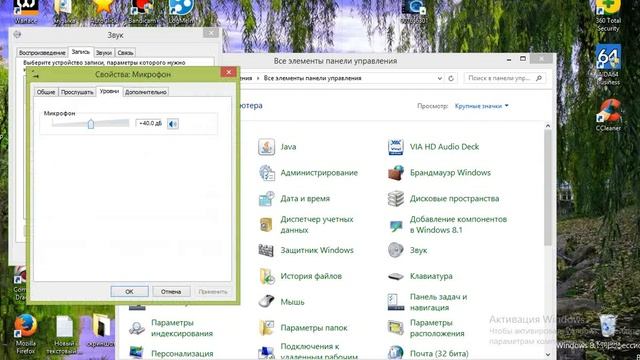Click Все элементы панели управления breadcrumb
The height and width of the screenshot is (360, 640).
312,78
